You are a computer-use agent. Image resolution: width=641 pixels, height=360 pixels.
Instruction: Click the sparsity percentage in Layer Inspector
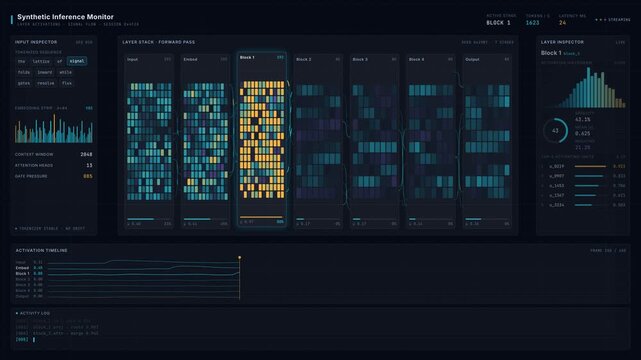(583, 120)
